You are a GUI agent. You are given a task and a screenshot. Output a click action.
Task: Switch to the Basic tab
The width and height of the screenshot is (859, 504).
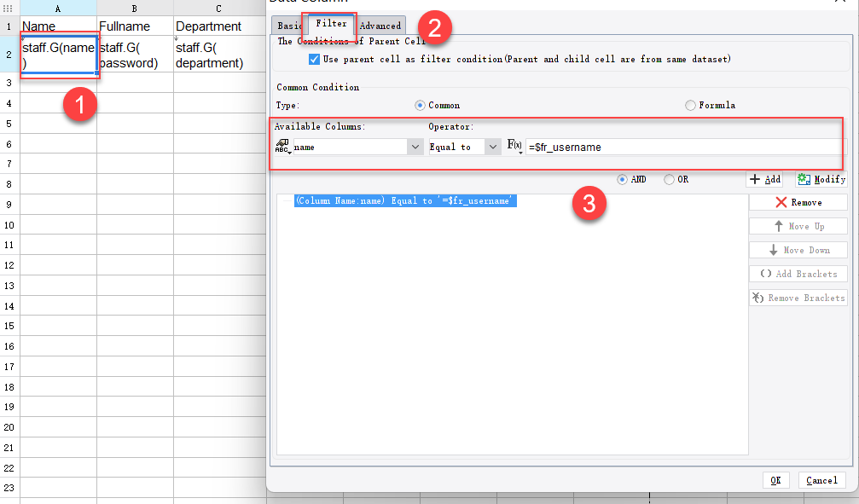(x=289, y=26)
